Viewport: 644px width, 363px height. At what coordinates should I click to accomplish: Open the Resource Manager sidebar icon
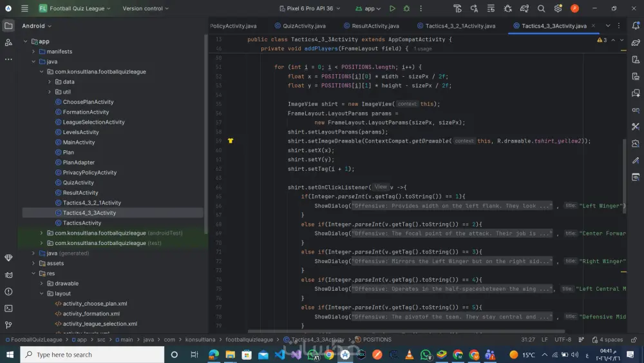point(8,43)
